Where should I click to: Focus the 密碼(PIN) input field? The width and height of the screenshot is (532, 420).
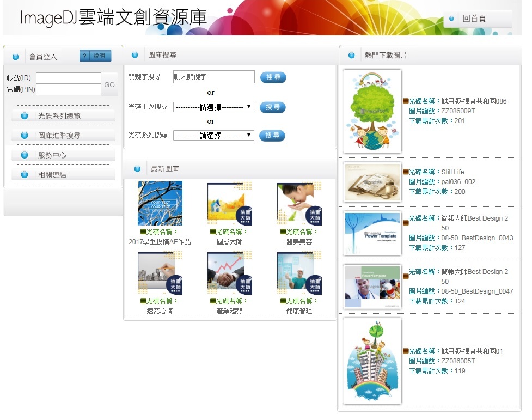(69, 90)
